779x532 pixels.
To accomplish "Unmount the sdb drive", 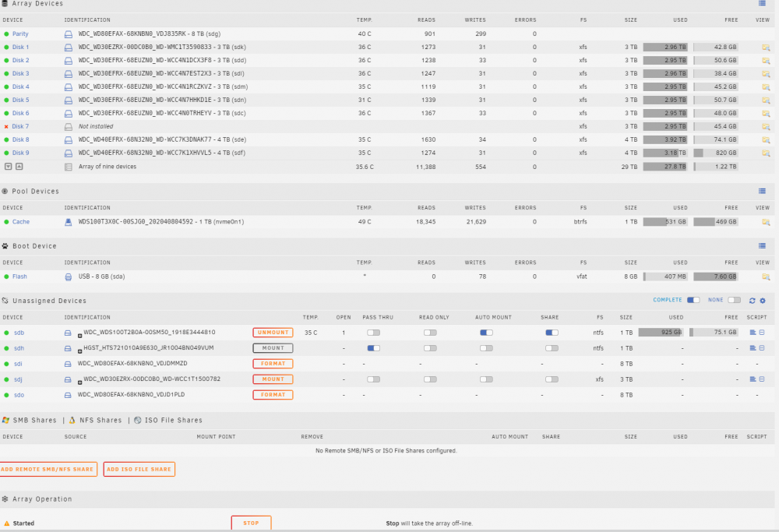I will point(273,333).
